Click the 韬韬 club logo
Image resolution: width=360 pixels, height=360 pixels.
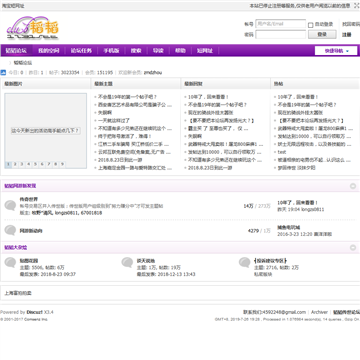pos(33,28)
